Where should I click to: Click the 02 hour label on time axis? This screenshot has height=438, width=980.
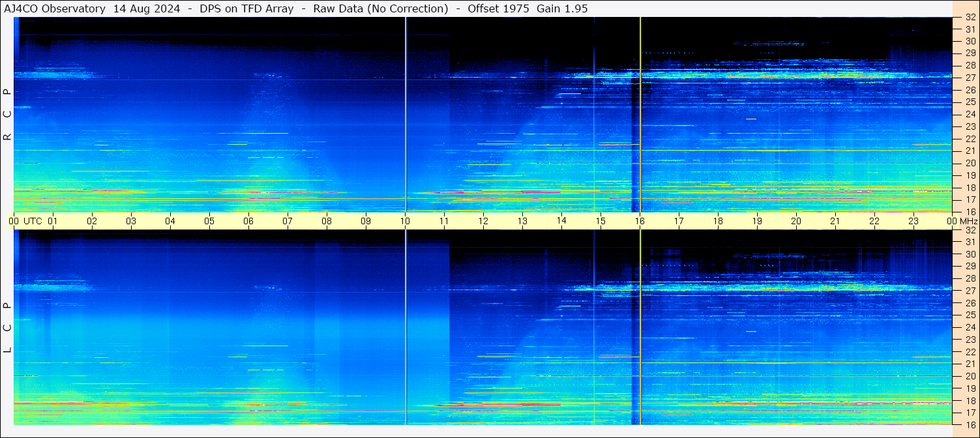(92, 221)
